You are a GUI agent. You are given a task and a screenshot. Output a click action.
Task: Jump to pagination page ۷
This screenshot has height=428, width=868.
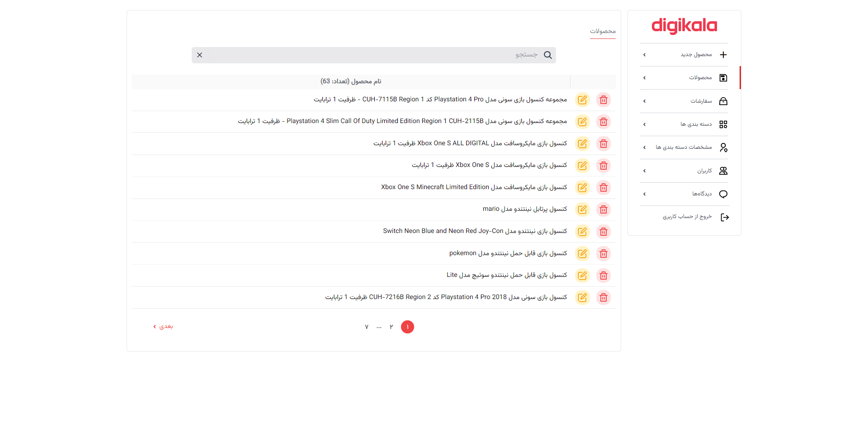coord(367,327)
